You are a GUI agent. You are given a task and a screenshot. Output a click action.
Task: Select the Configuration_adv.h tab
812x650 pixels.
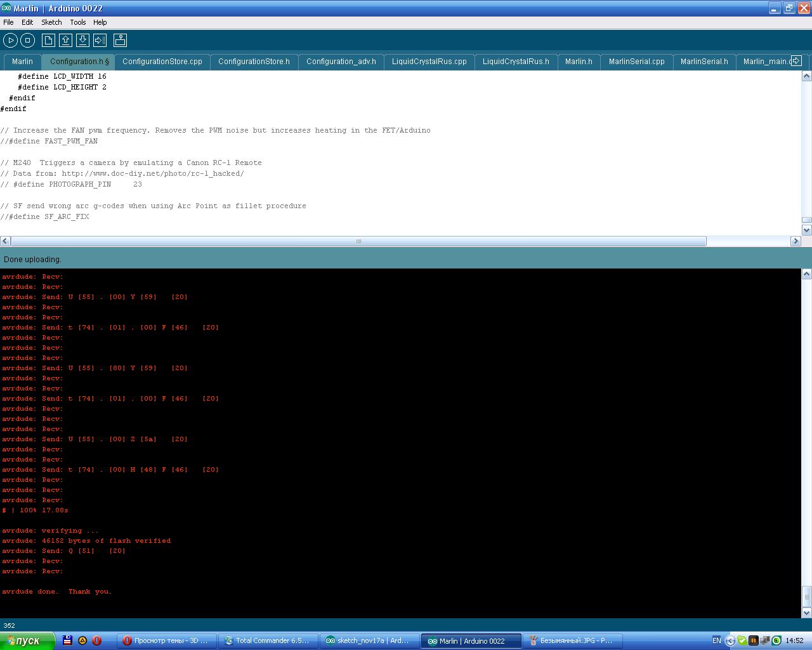click(341, 62)
